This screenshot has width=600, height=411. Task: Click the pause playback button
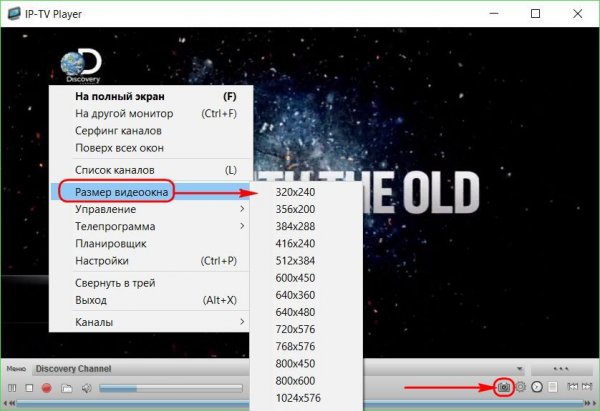coord(12,387)
